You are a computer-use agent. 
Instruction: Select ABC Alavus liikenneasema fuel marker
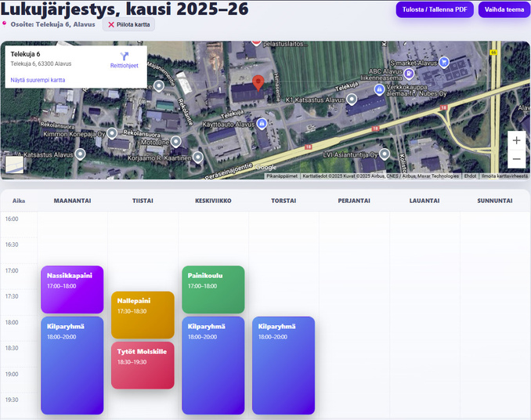pyautogui.click(x=409, y=73)
